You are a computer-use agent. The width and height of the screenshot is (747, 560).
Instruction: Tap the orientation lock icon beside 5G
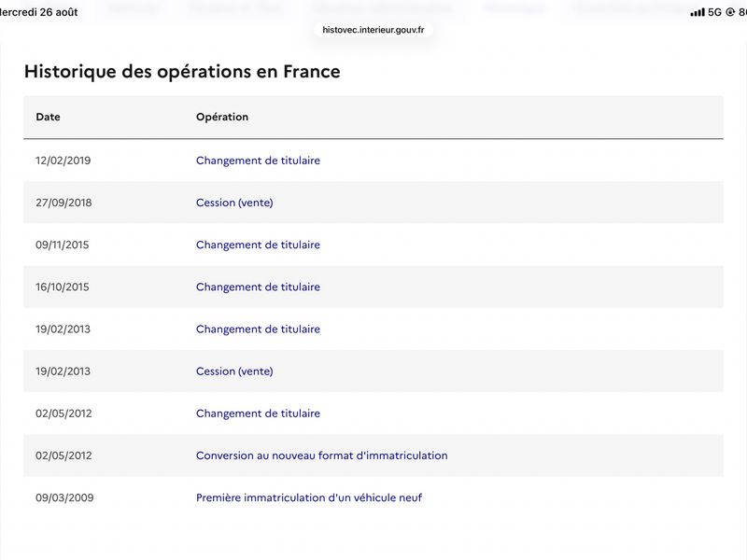pyautogui.click(x=730, y=12)
